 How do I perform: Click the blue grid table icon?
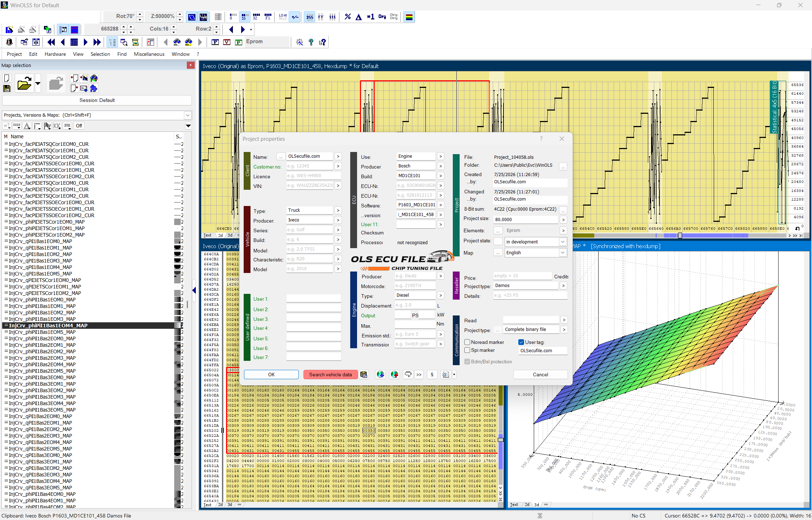tap(74, 42)
